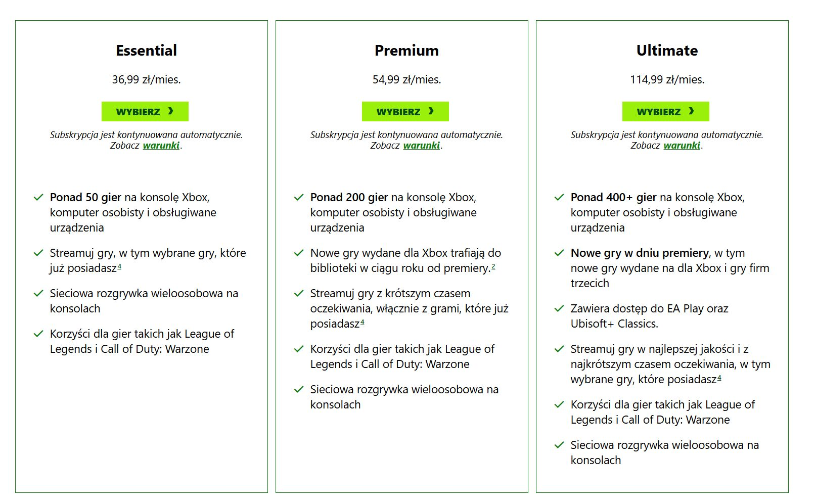Image resolution: width=815 pixels, height=504 pixels.
Task: Choose the Premium plan WYBIERZ button
Action: (405, 112)
